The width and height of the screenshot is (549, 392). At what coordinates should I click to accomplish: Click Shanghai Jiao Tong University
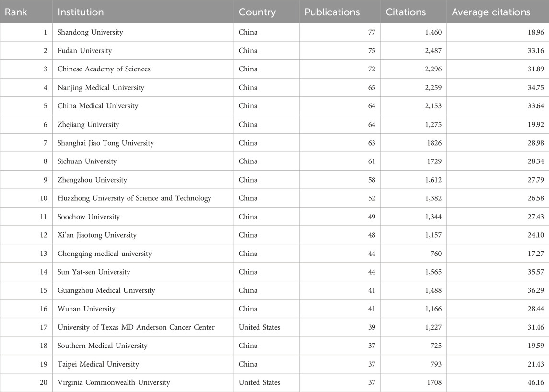click(x=106, y=143)
